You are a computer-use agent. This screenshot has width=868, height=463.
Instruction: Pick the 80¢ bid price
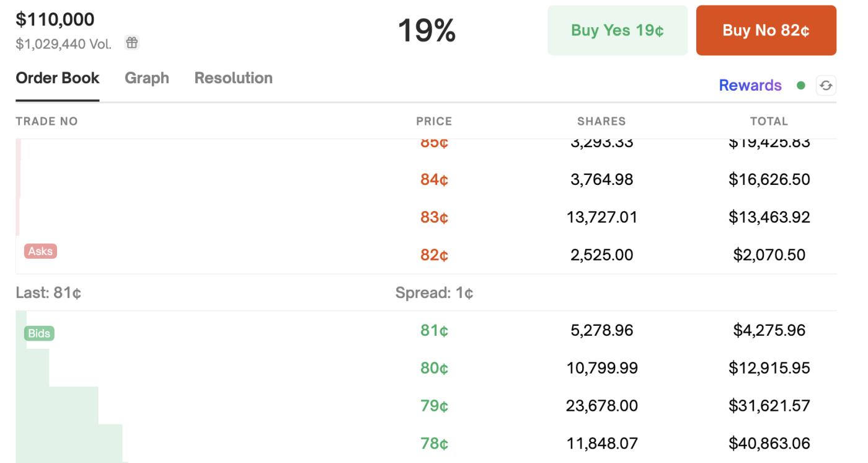click(434, 369)
